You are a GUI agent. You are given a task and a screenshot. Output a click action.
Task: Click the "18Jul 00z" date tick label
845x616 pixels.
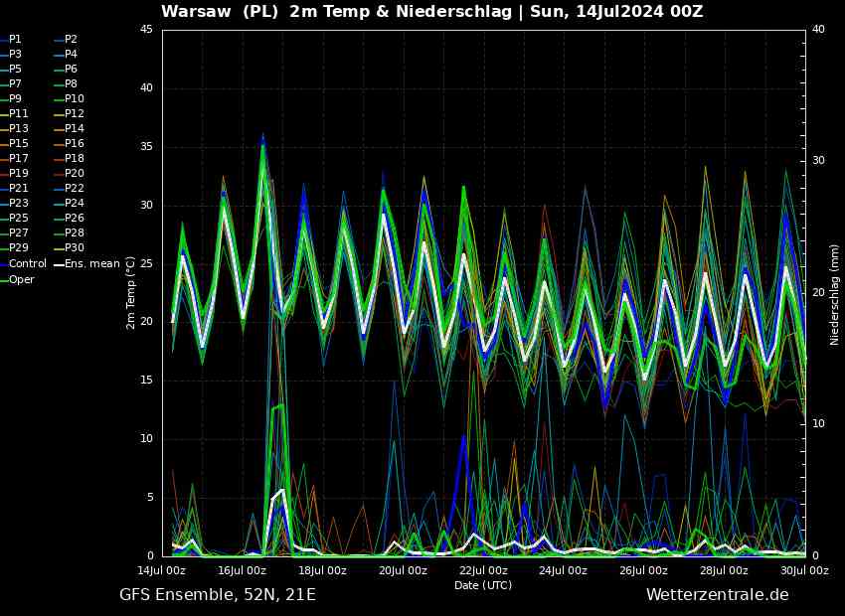click(323, 570)
